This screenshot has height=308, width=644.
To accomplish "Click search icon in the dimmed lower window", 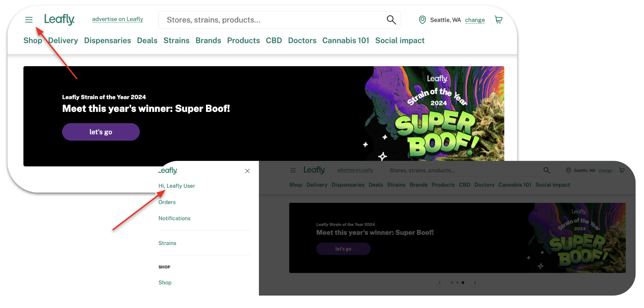I will (546, 170).
